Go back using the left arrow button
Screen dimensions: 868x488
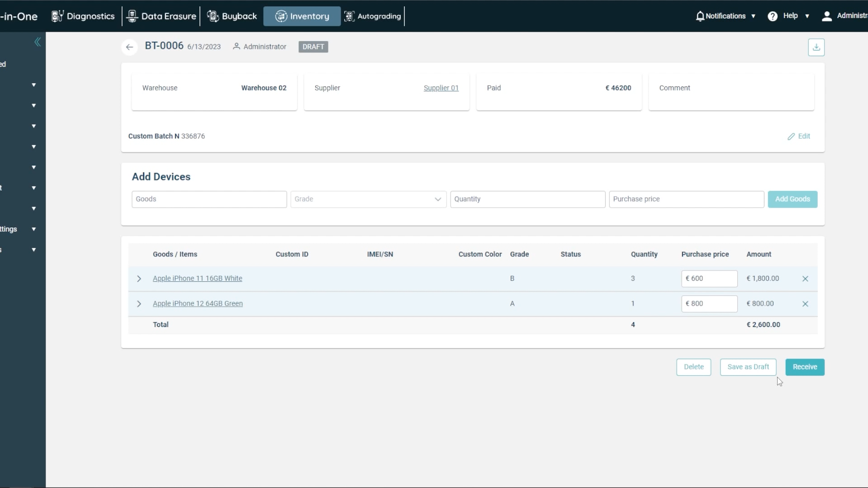click(129, 47)
